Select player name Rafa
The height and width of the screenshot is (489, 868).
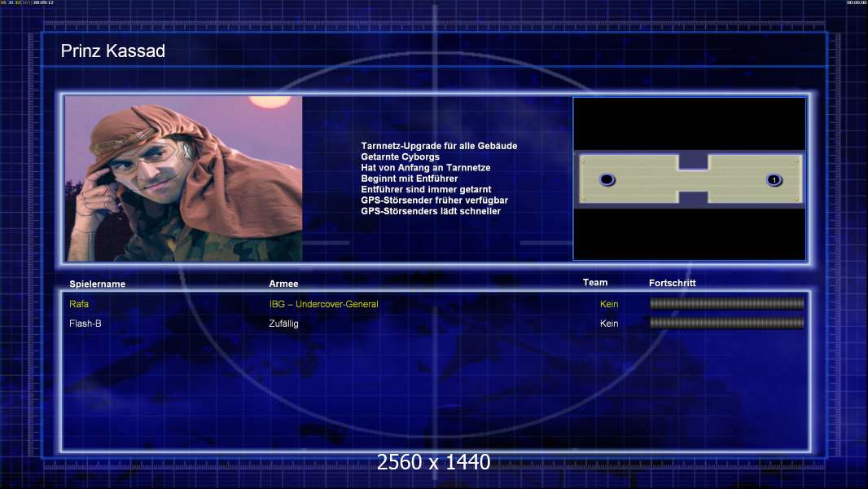pyautogui.click(x=79, y=304)
